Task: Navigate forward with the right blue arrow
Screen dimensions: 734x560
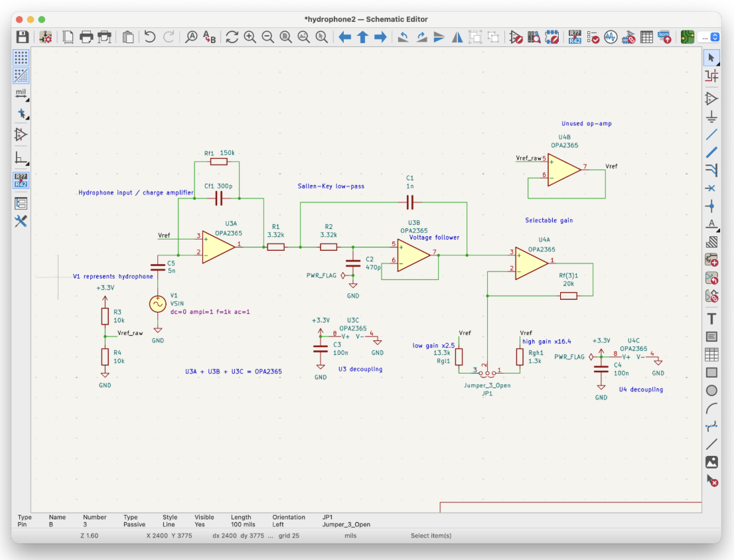Action: (x=380, y=37)
